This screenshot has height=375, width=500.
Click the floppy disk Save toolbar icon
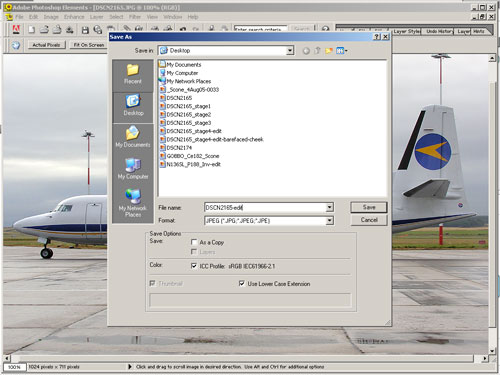coord(85,30)
